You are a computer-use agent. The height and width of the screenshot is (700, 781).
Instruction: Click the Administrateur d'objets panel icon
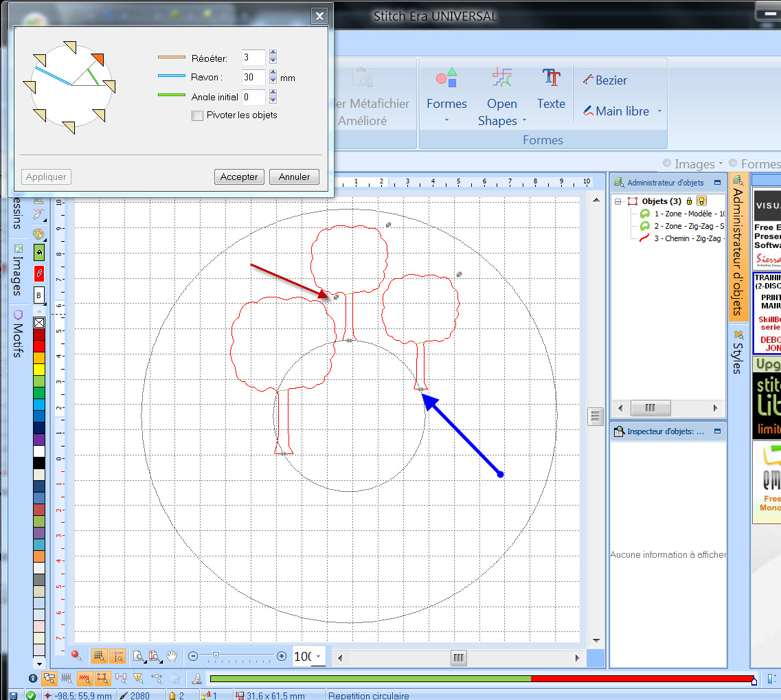(619, 182)
